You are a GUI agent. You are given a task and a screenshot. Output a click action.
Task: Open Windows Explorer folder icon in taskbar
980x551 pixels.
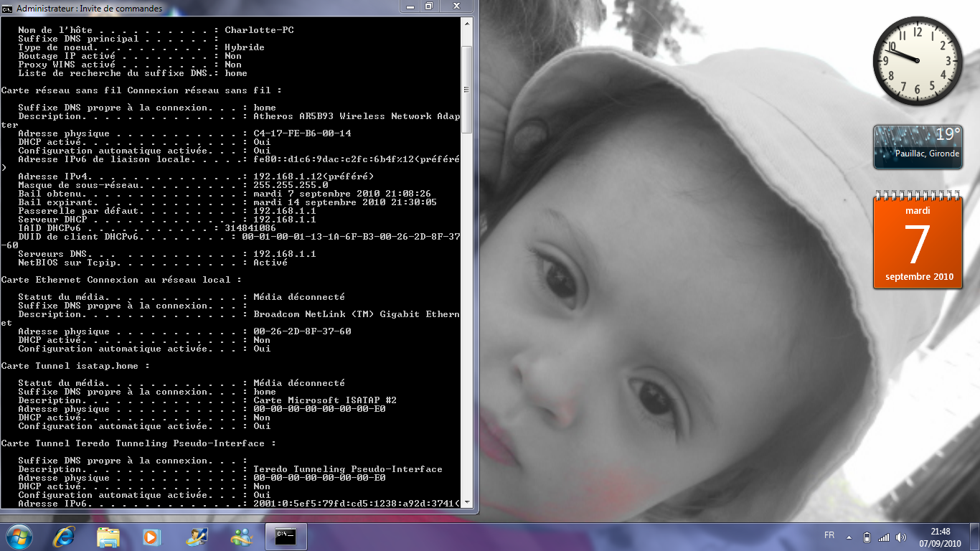pos(108,536)
